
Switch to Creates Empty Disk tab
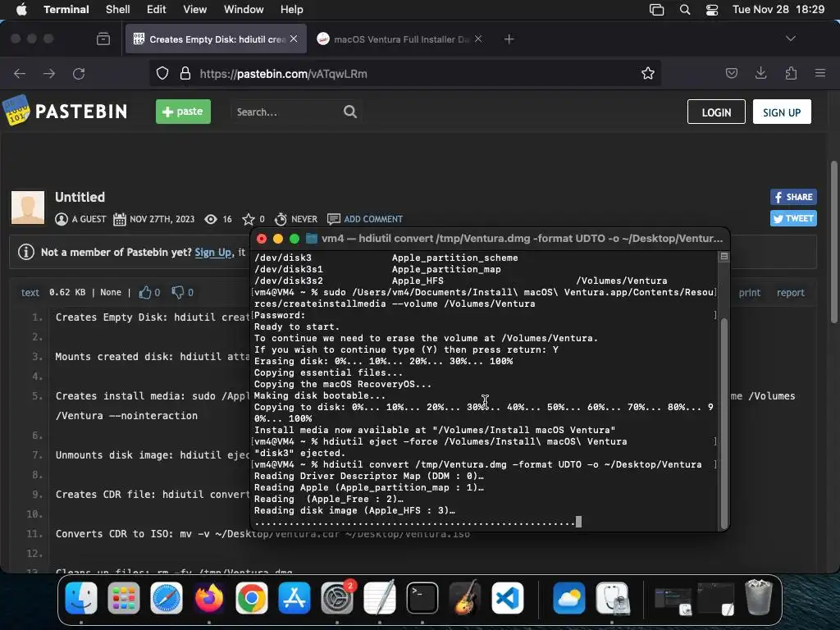(216, 39)
